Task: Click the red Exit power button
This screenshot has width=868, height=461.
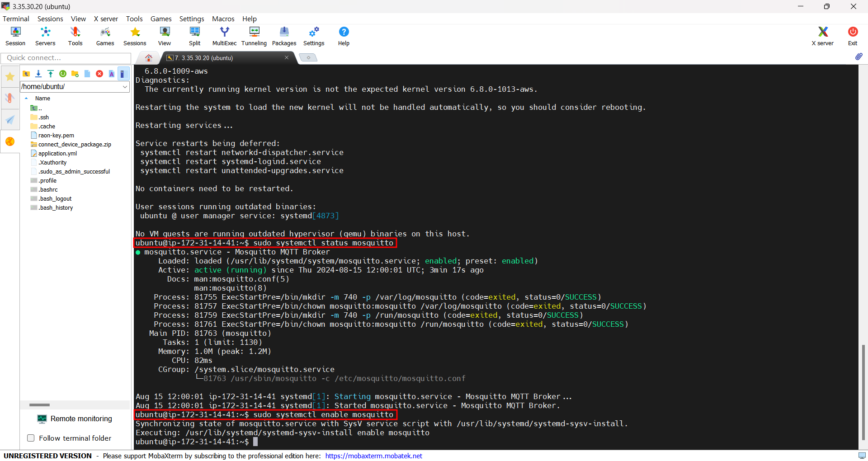Action: tap(853, 36)
